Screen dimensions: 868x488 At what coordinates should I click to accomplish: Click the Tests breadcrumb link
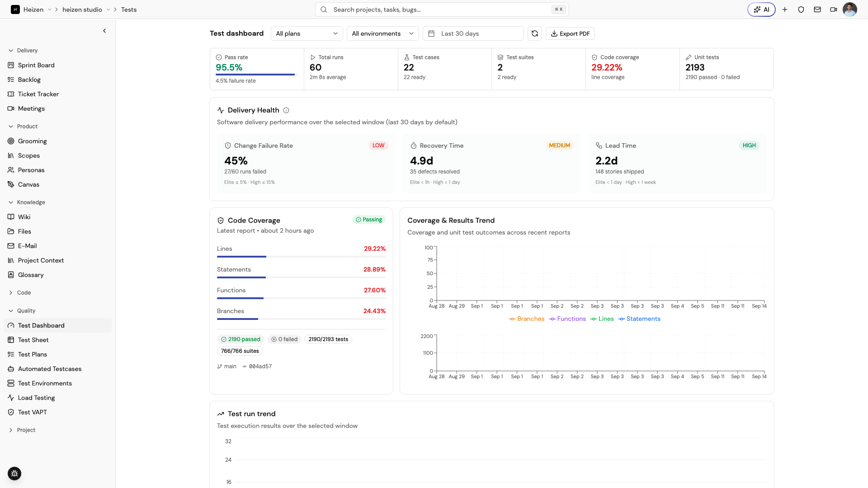pos(129,9)
